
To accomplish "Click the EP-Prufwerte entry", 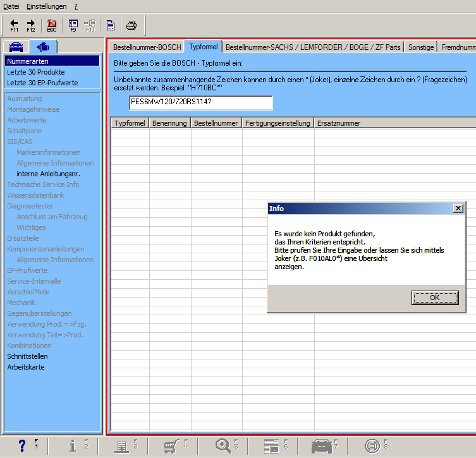I will (x=27, y=270).
